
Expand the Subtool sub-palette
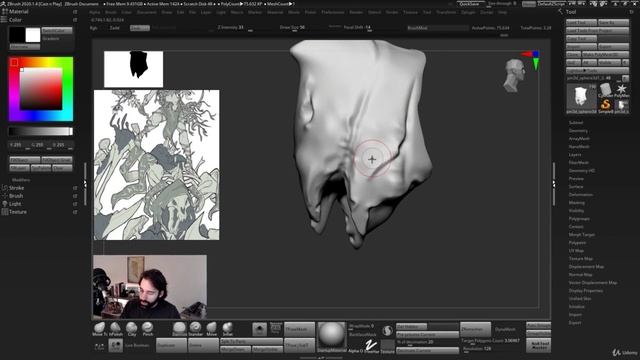click(576, 122)
